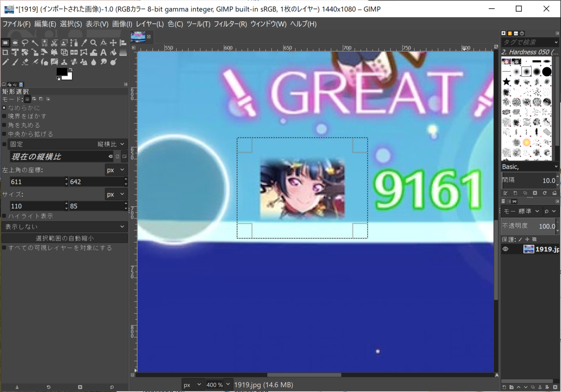This screenshot has width=561, height=392.
Task: Select the Pencil tool
Action: pos(5,62)
